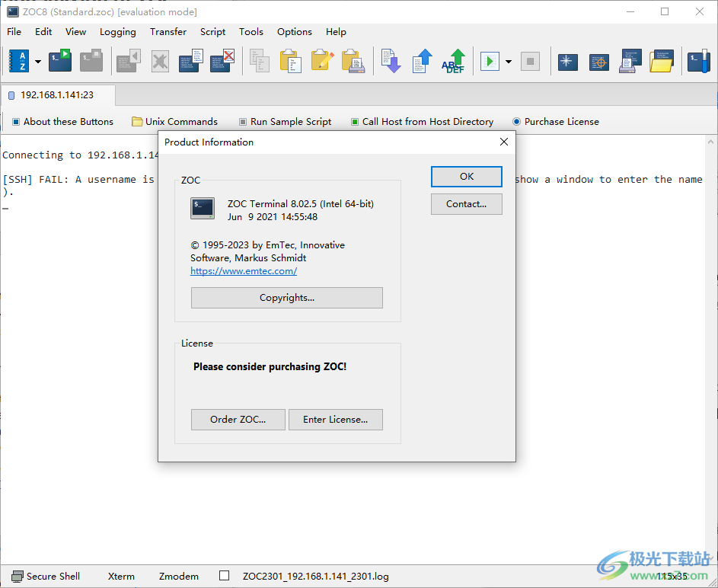The width and height of the screenshot is (718, 588).
Task: Open the File menu
Action: [x=14, y=31]
